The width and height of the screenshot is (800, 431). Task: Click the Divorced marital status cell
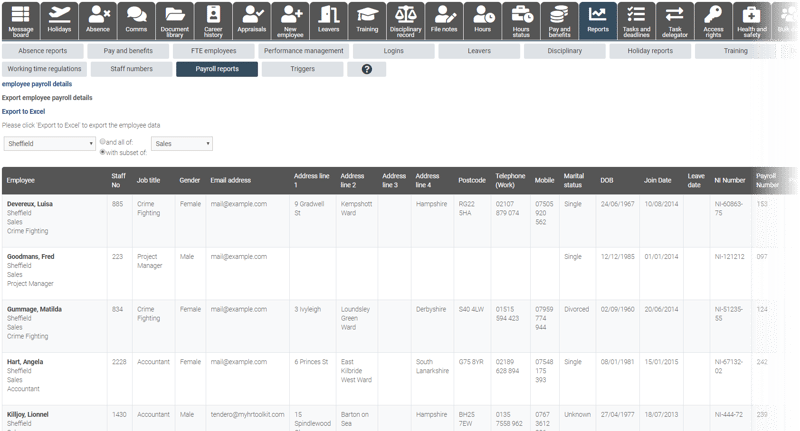click(x=577, y=309)
